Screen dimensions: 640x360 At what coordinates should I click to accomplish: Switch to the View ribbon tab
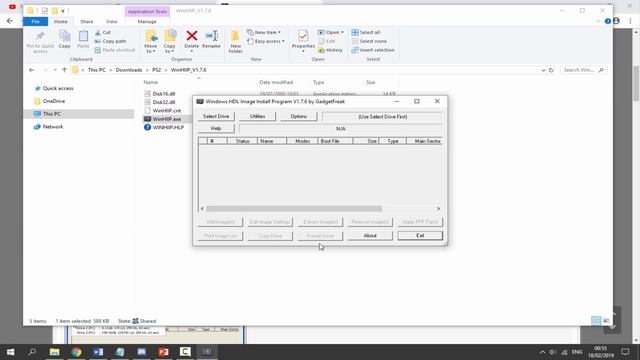(111, 21)
